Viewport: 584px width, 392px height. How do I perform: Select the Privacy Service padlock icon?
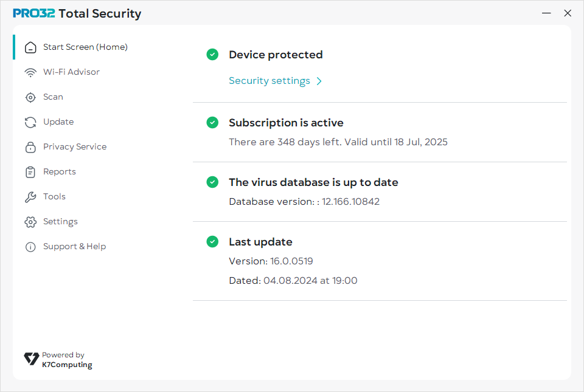[x=30, y=147]
